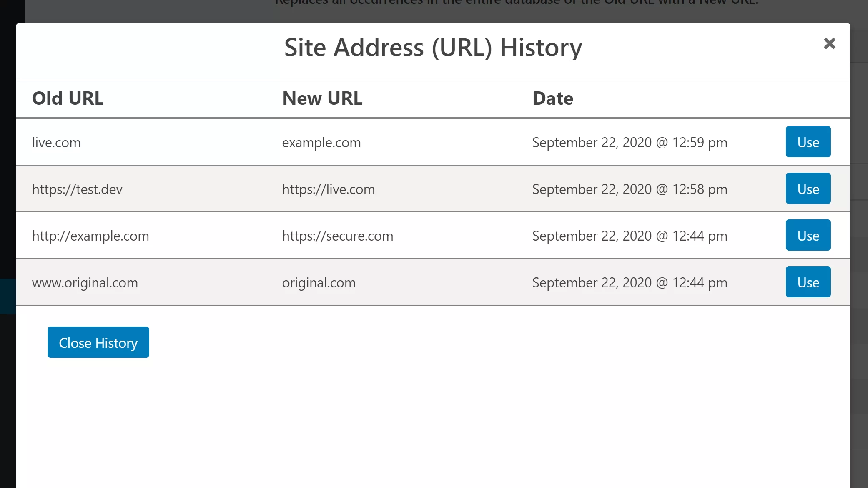Use the https://test.dev history entry
Viewport: 868px width, 488px height.
click(x=808, y=189)
